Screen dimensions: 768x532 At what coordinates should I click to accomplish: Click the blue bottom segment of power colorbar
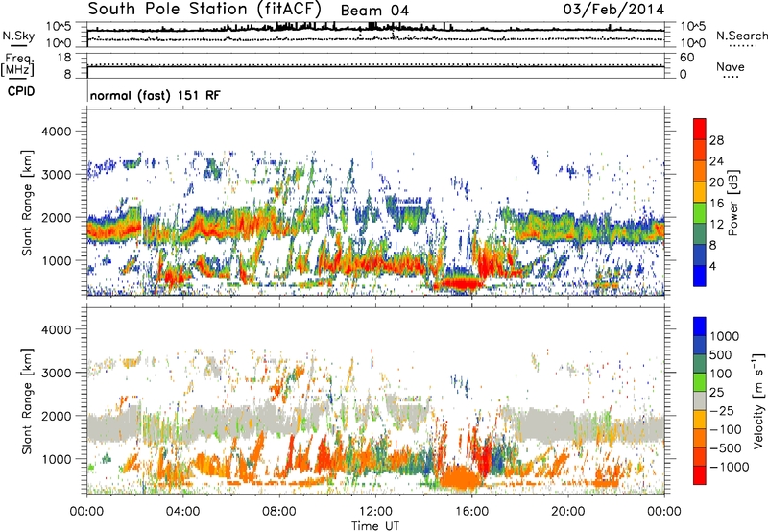click(700, 276)
